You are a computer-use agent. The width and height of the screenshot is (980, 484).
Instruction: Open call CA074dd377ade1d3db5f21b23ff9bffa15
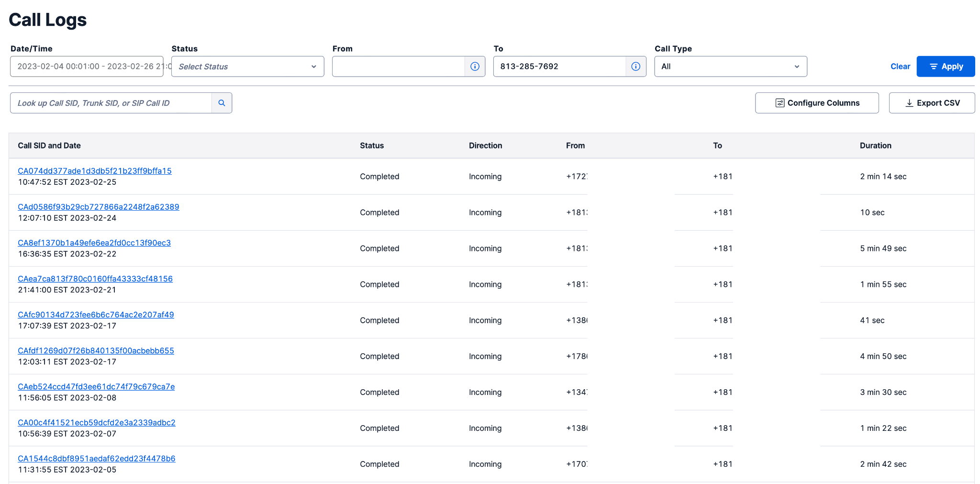tap(95, 171)
